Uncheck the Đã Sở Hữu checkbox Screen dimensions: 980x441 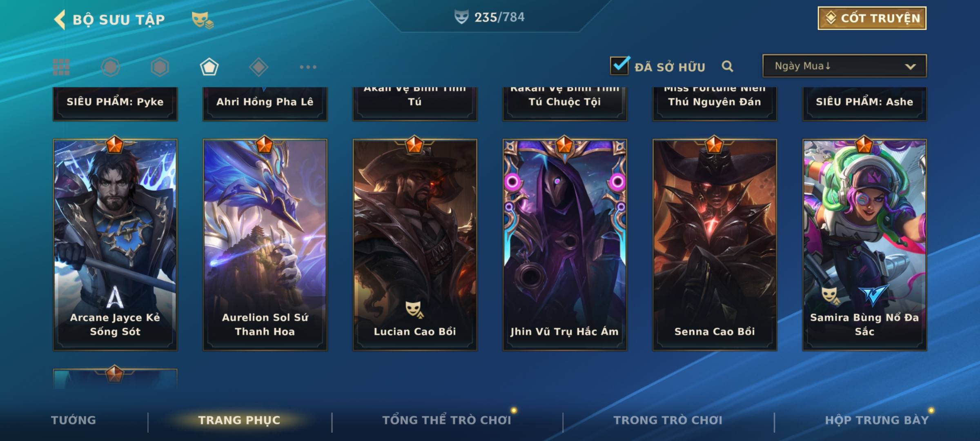pos(619,65)
